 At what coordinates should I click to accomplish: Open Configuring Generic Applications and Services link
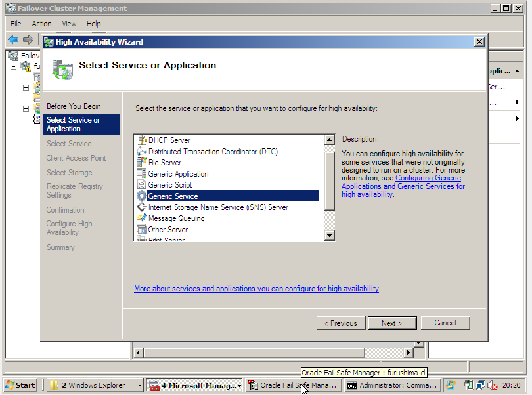pyautogui.click(x=403, y=186)
